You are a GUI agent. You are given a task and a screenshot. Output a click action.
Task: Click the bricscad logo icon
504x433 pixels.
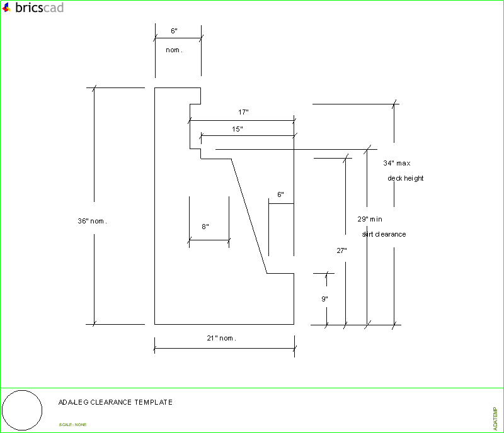[6, 8]
